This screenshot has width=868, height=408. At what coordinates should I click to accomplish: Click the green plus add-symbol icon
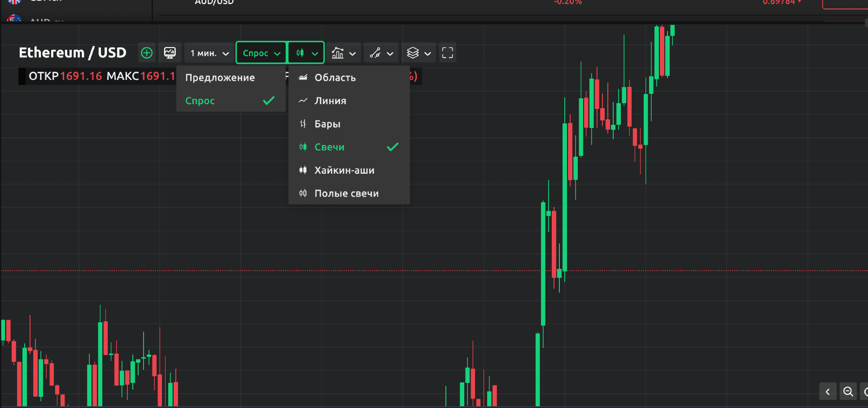[x=147, y=53]
